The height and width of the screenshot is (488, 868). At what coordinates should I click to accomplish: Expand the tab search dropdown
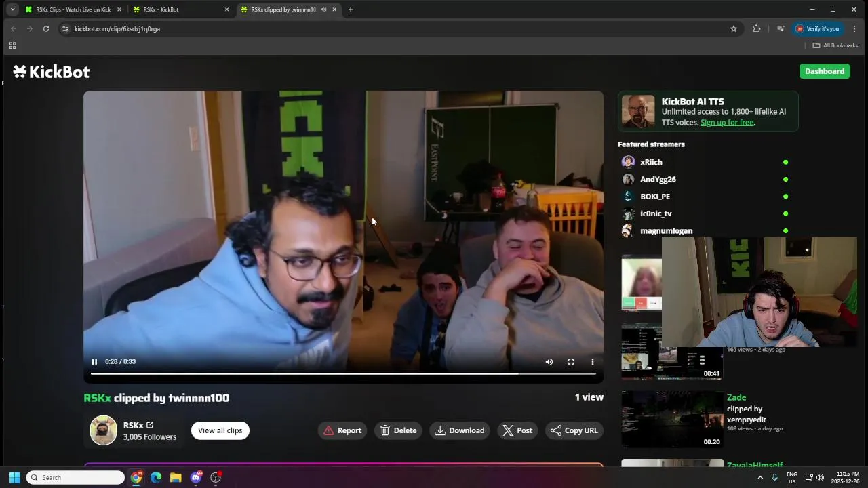pyautogui.click(x=12, y=9)
